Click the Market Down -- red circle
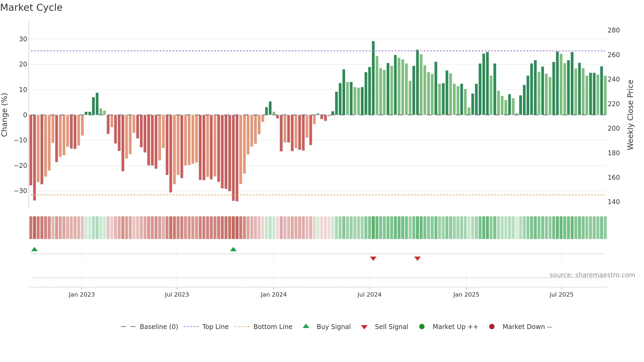The image size is (644, 362). [492, 327]
